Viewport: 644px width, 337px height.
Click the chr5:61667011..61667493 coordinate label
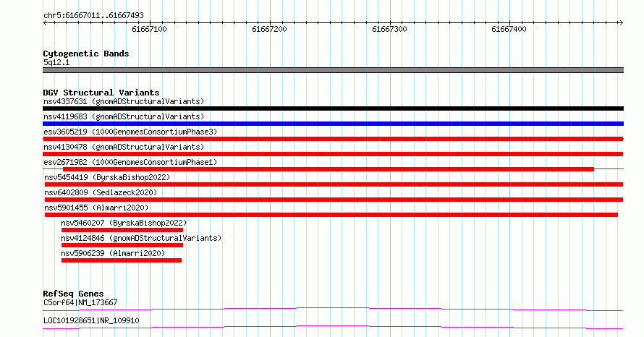pos(93,16)
